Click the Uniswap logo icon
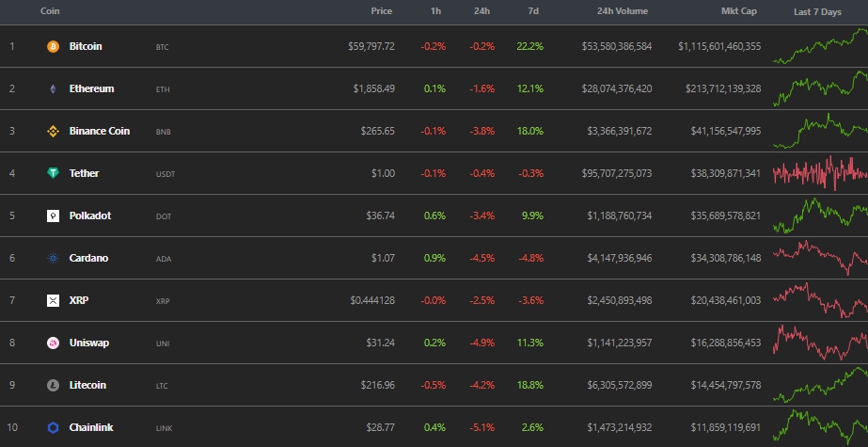The height and width of the screenshot is (447, 868). (53, 343)
